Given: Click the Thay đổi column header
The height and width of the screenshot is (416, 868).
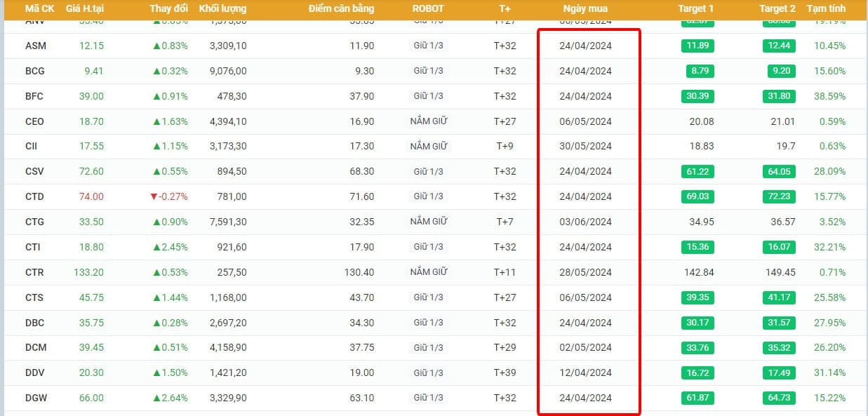Looking at the screenshot, I should [168, 9].
